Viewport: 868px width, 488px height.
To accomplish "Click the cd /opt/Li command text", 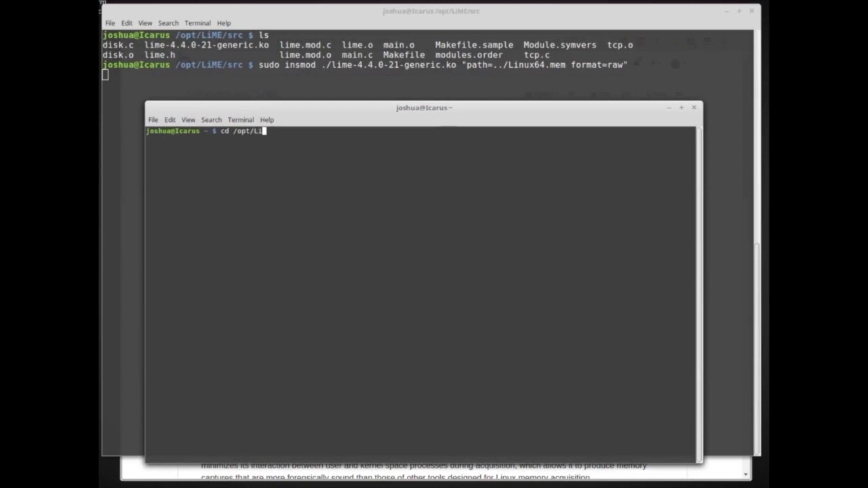I will click(x=241, y=131).
